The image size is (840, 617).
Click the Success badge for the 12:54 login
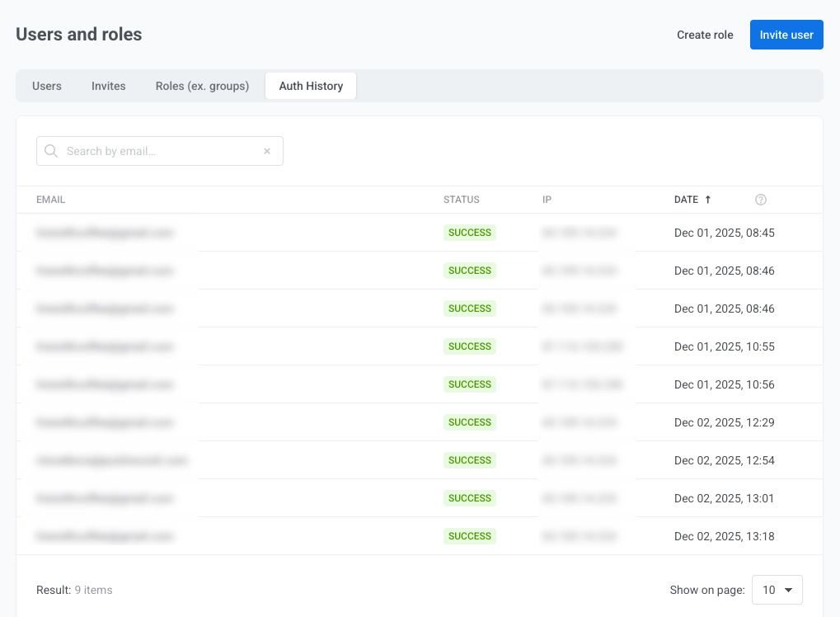pos(470,460)
